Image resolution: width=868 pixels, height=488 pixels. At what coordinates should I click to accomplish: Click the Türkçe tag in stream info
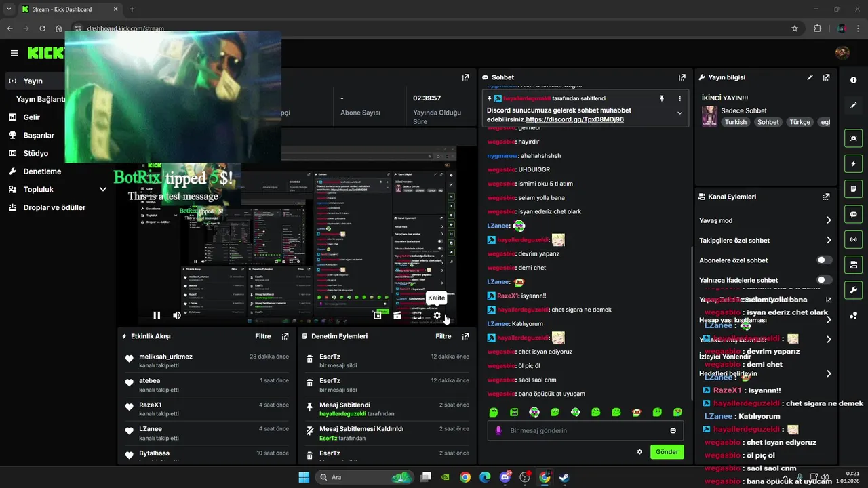tap(800, 122)
